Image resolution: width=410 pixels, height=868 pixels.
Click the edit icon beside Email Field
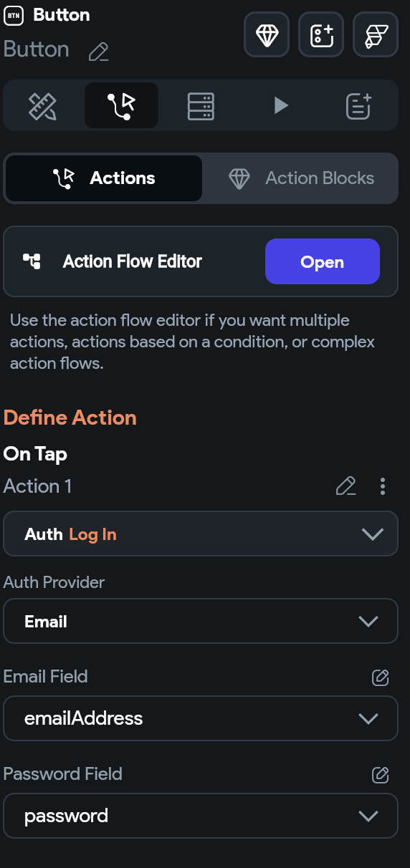tap(380, 677)
